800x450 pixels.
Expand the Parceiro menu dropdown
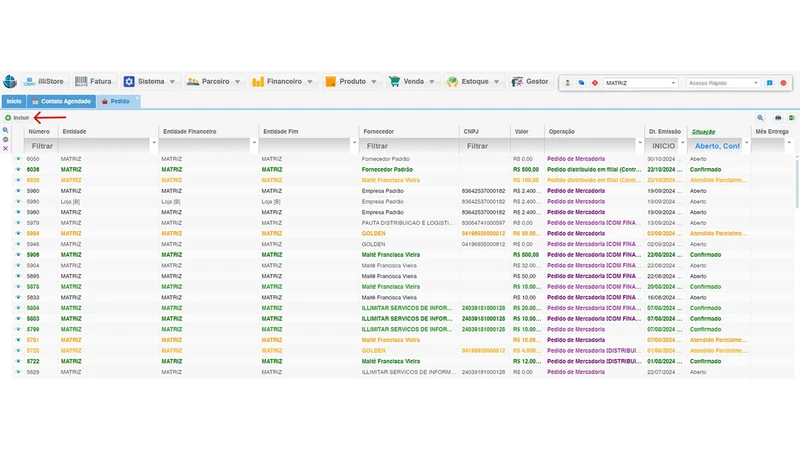point(237,82)
